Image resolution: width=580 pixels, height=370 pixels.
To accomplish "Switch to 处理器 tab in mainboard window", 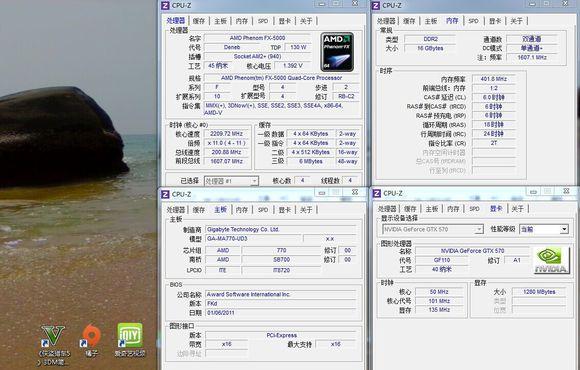I will point(175,210).
